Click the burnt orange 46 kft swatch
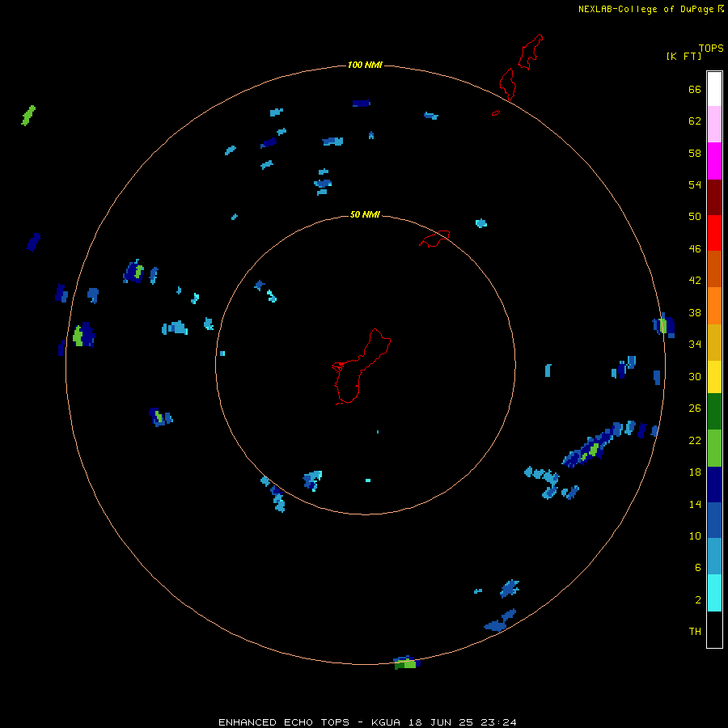This screenshot has height=728, width=728. [714, 269]
